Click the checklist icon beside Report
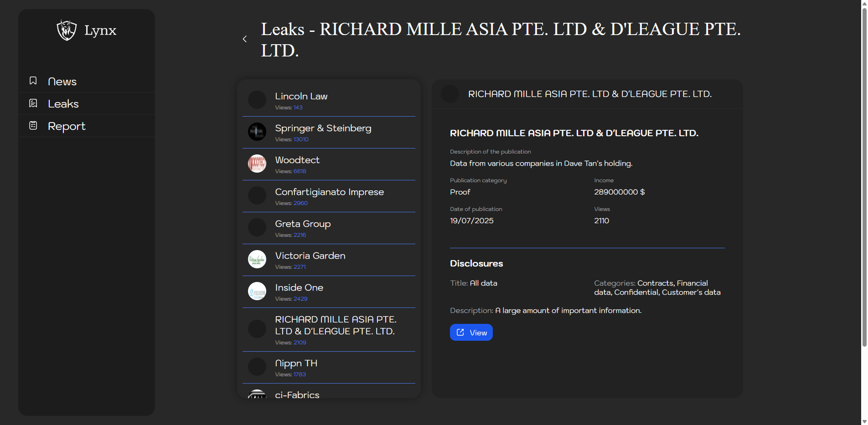Screen dimensions: 868x425 tap(33, 125)
